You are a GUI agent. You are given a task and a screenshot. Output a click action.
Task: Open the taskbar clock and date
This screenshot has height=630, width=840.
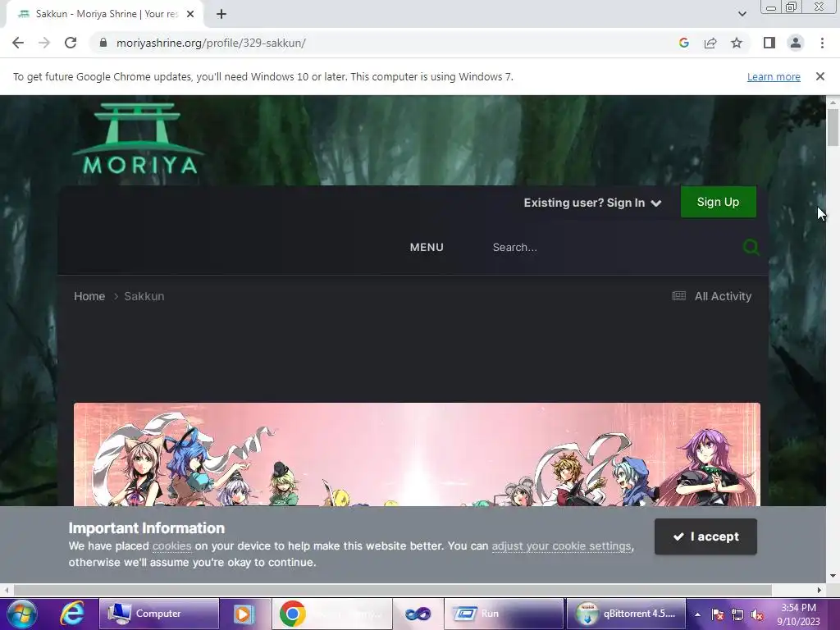tap(798, 614)
